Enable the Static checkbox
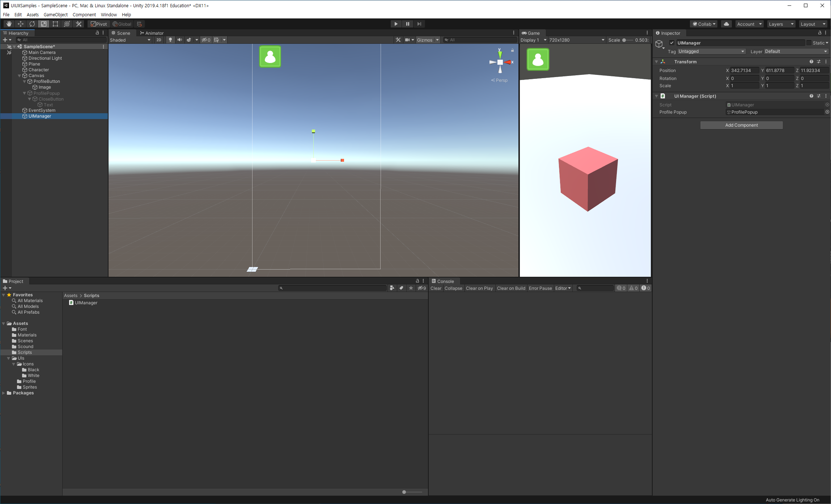Viewport: 831px width, 504px height. [809, 43]
